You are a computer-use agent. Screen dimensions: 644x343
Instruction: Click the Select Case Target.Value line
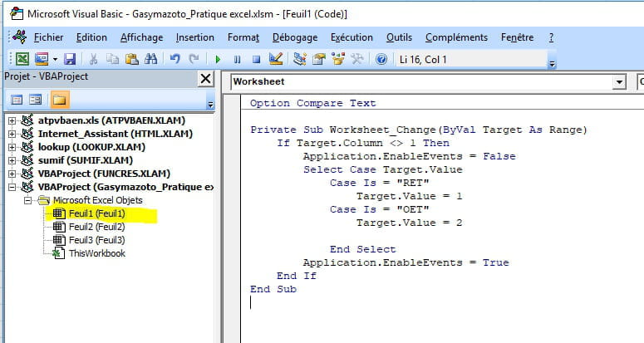(x=383, y=170)
